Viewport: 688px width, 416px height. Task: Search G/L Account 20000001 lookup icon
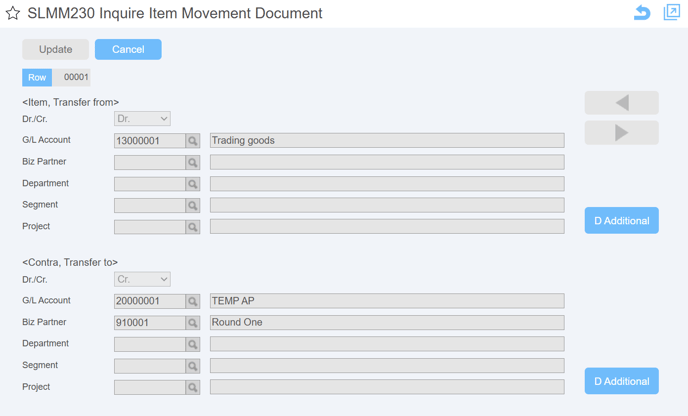[x=193, y=301]
